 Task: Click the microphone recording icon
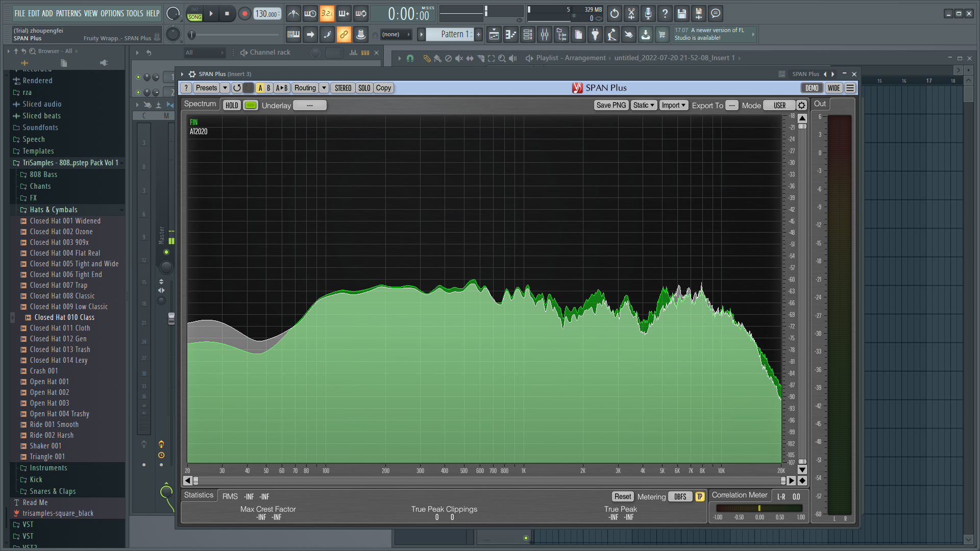coord(648,14)
